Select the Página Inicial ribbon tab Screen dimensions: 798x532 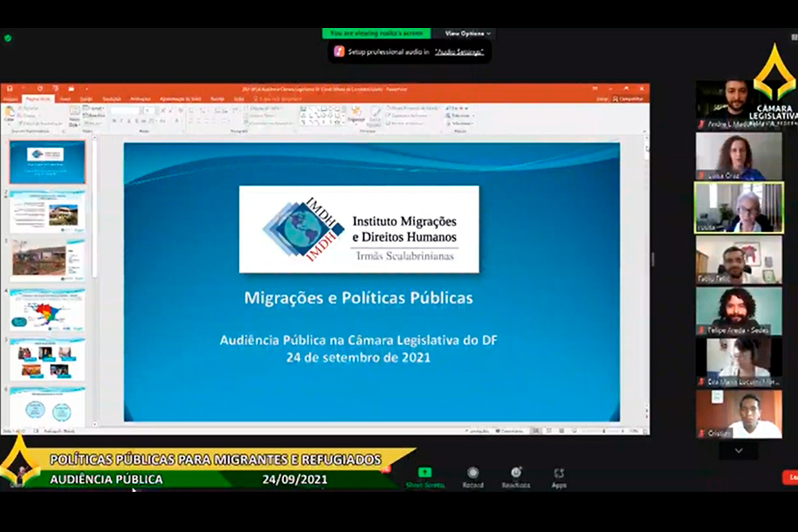click(37, 98)
